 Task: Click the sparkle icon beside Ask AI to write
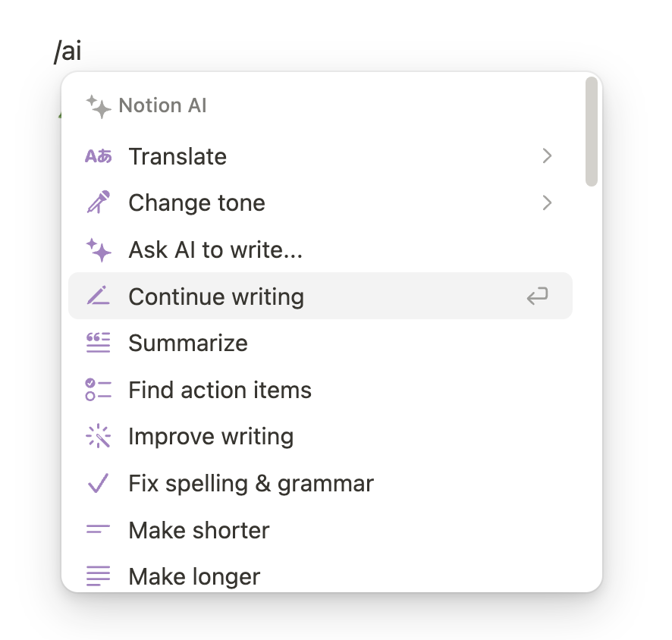[97, 249]
